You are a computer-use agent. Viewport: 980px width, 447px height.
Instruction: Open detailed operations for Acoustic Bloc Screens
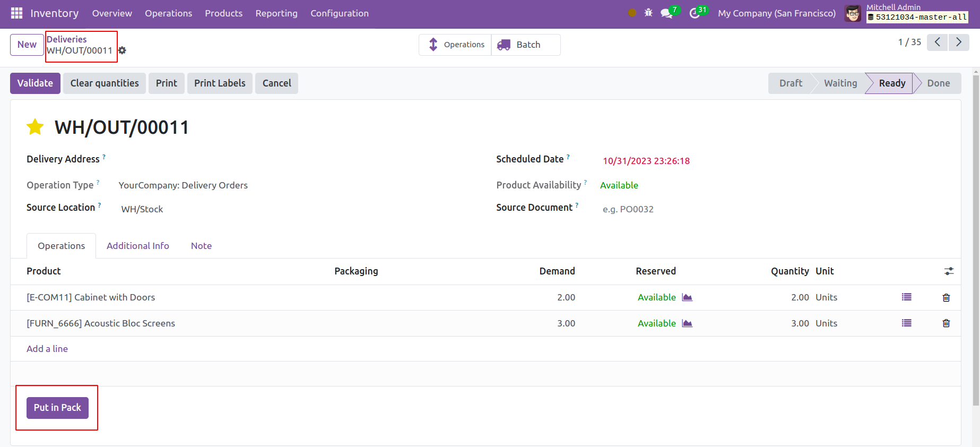pos(906,323)
